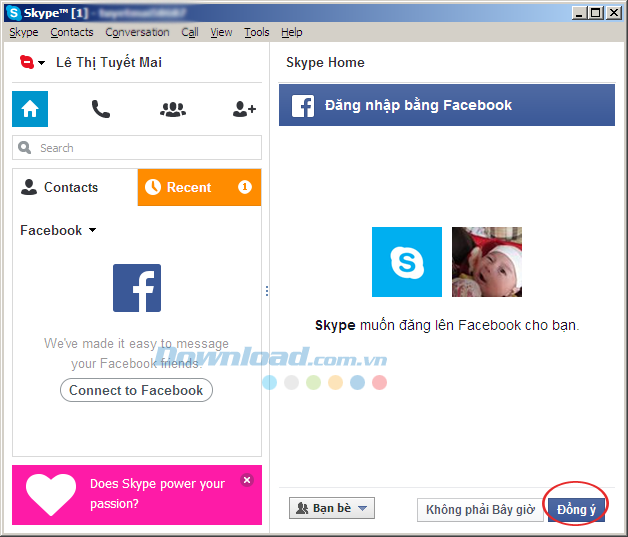Click the blue Skype logo tile
Viewport: 628px width, 537px height.
(407, 262)
